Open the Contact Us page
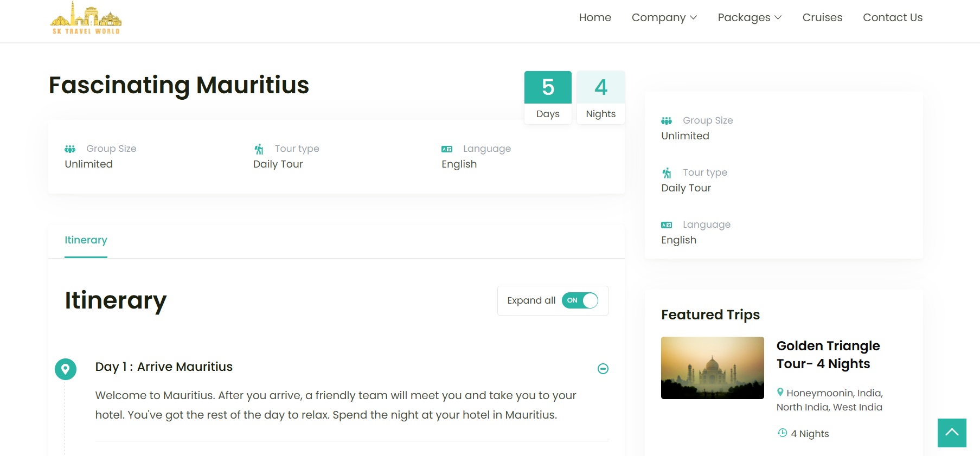This screenshot has height=456, width=980. point(892,17)
